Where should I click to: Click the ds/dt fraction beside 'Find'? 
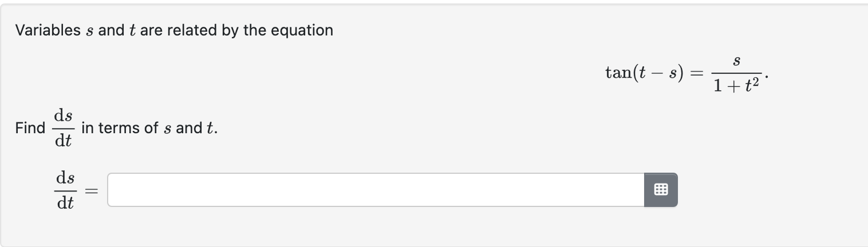64,128
